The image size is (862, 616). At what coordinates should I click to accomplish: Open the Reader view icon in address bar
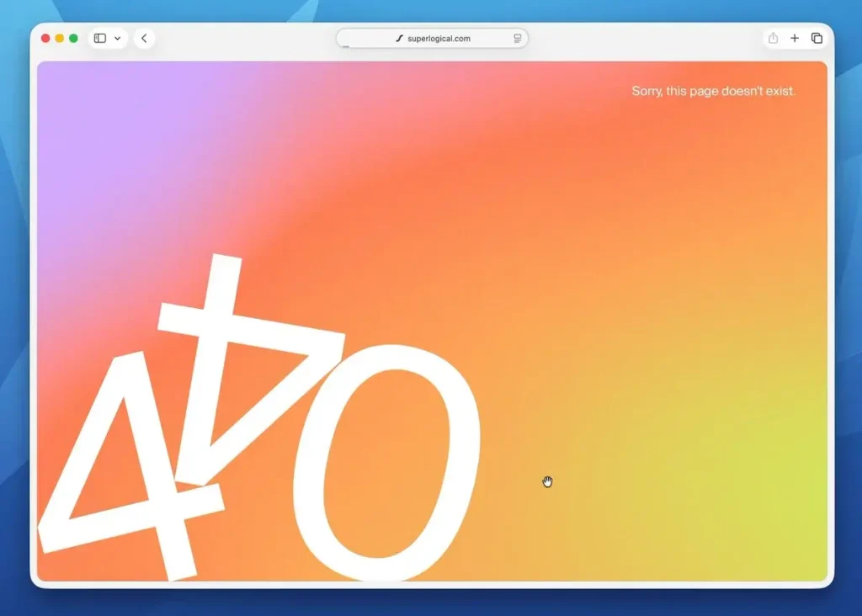click(518, 39)
